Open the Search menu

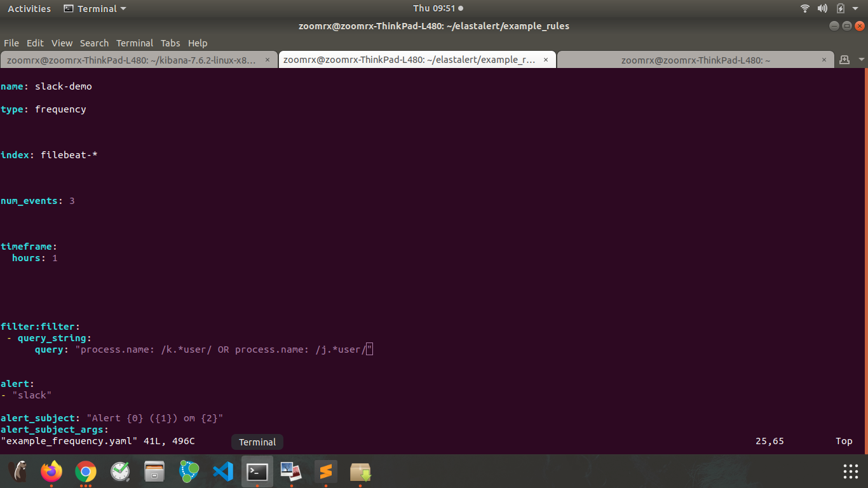94,43
